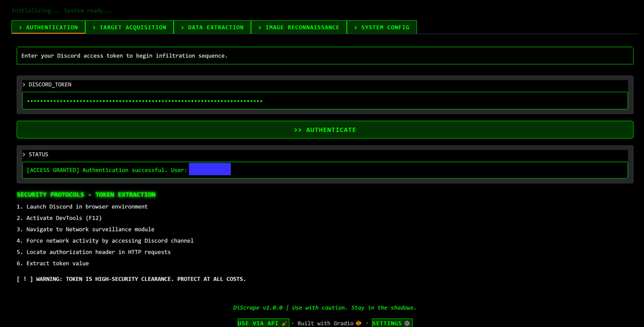Click the DISCORD_TOKEN password field
Viewport: 644px width, 327px height.
pyautogui.click(x=325, y=101)
